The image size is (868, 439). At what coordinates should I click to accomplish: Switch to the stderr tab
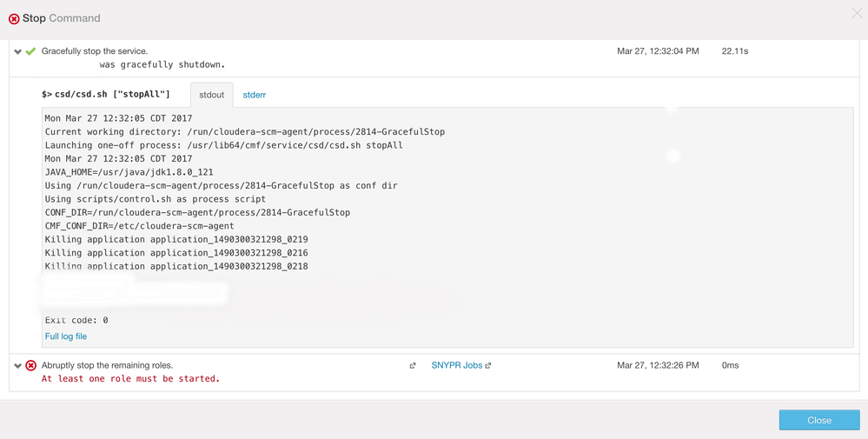click(x=254, y=95)
